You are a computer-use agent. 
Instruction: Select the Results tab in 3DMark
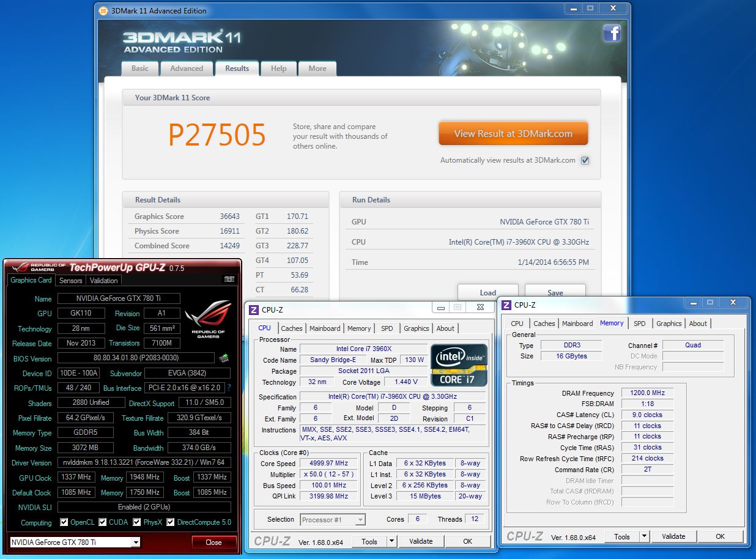[237, 68]
